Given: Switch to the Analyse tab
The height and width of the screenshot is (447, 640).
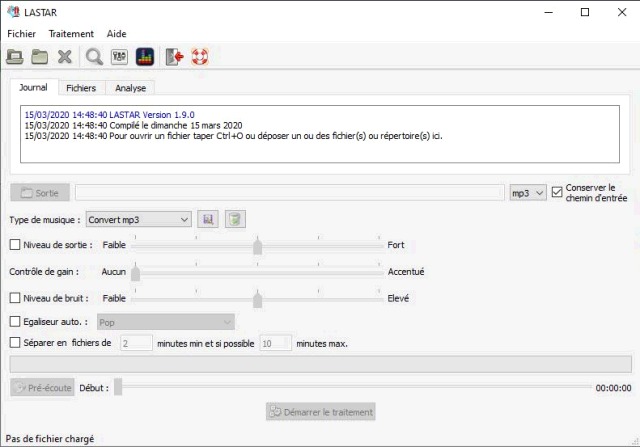Looking at the screenshot, I should (130, 88).
